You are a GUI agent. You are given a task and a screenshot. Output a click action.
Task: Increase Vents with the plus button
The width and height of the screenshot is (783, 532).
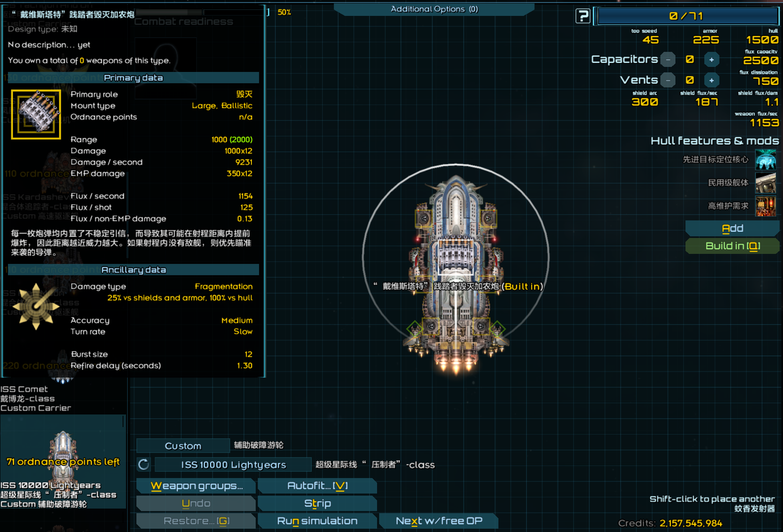coord(711,80)
